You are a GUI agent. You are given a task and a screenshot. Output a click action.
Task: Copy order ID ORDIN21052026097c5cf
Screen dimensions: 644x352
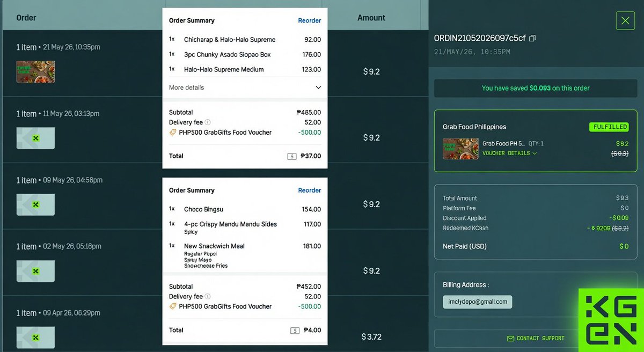pos(532,39)
